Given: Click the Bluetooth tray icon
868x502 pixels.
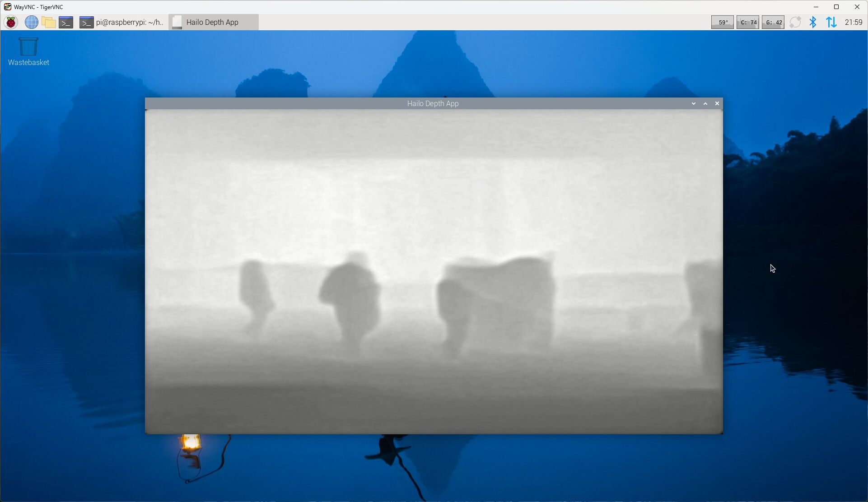Looking at the screenshot, I should click(813, 22).
